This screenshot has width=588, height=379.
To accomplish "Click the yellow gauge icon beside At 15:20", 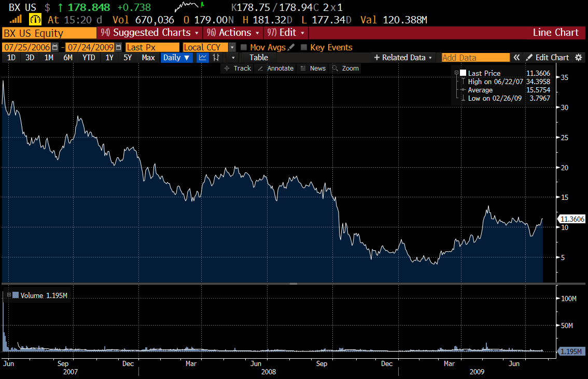I will (x=35, y=20).
